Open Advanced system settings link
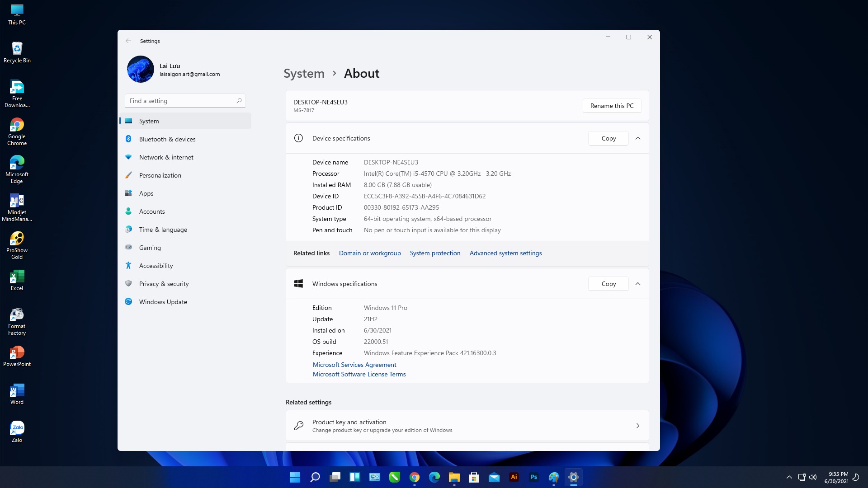 [x=505, y=253]
